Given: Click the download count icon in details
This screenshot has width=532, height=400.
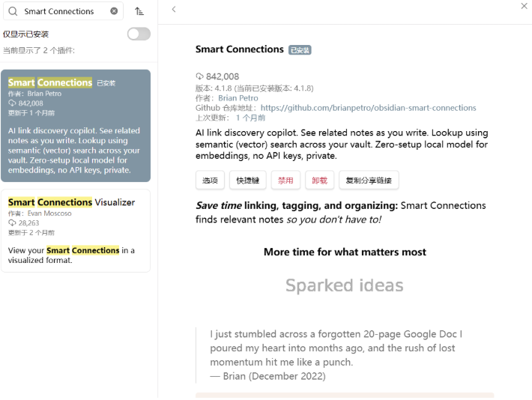Looking at the screenshot, I should pos(199,76).
